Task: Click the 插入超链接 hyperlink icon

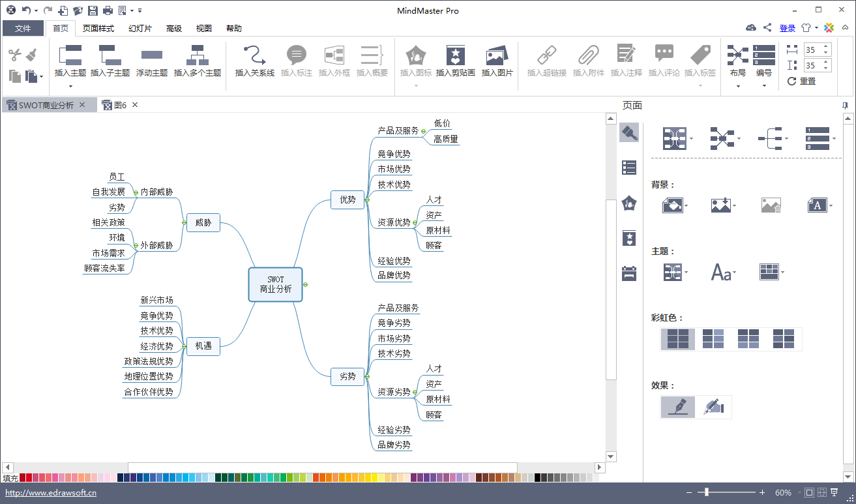Action: tap(547, 55)
